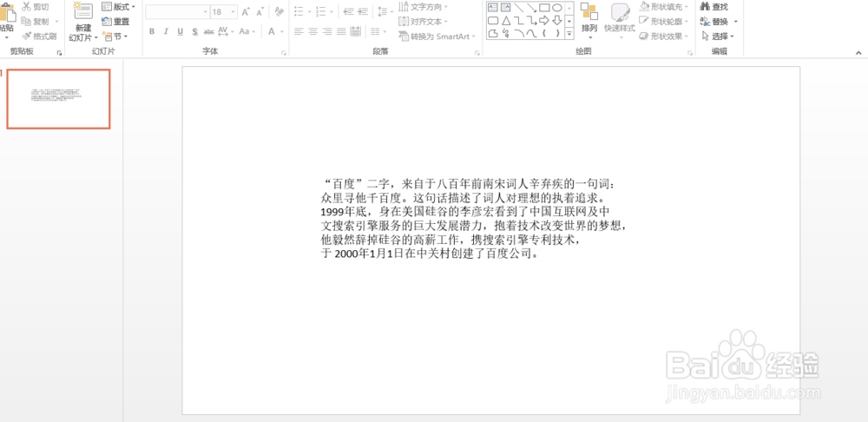Choose the isosceles triangle shape
The height and width of the screenshot is (422, 868).
pos(505,21)
